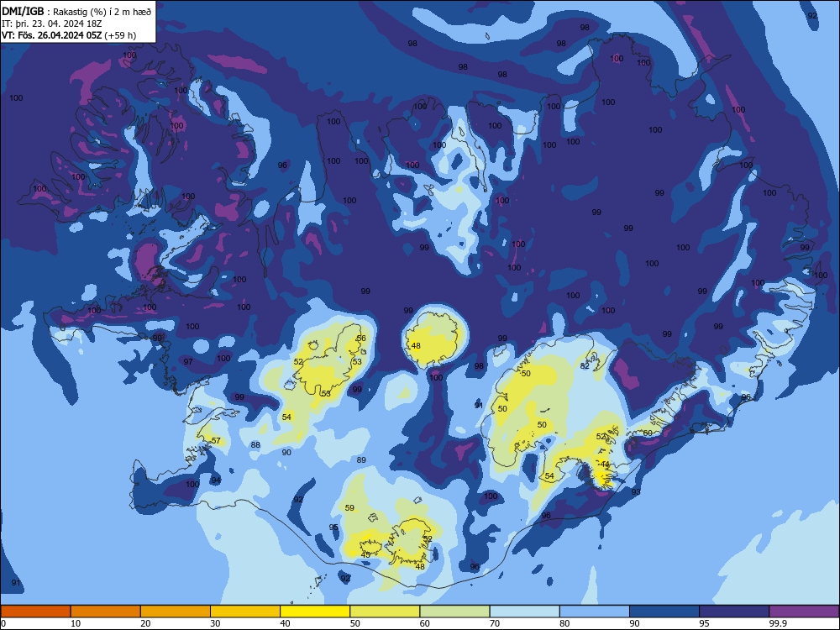Screen dimensions: 840x630
Task: Click the '56' humidity value on the map
Action: coord(361,338)
